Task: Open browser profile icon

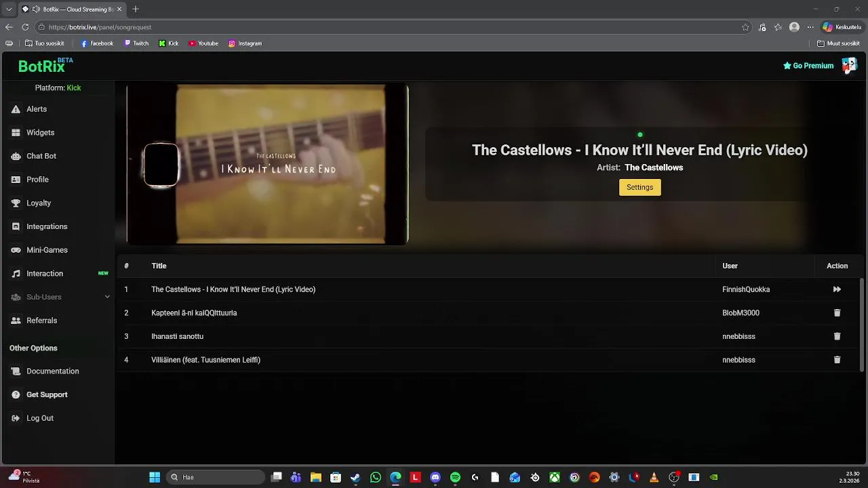Action: click(x=794, y=27)
